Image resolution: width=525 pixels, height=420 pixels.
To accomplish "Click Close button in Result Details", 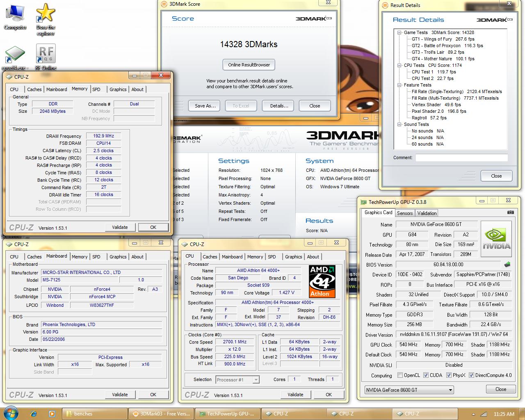I will pos(496,176).
